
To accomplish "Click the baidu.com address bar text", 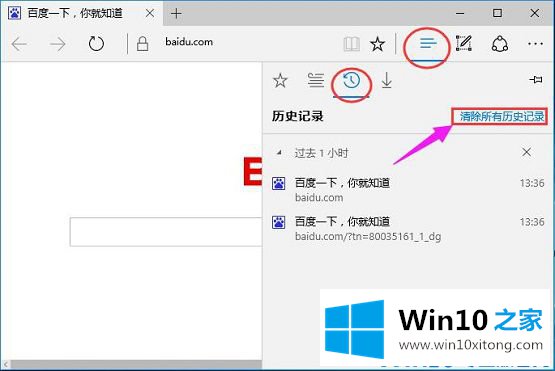I will coord(189,42).
